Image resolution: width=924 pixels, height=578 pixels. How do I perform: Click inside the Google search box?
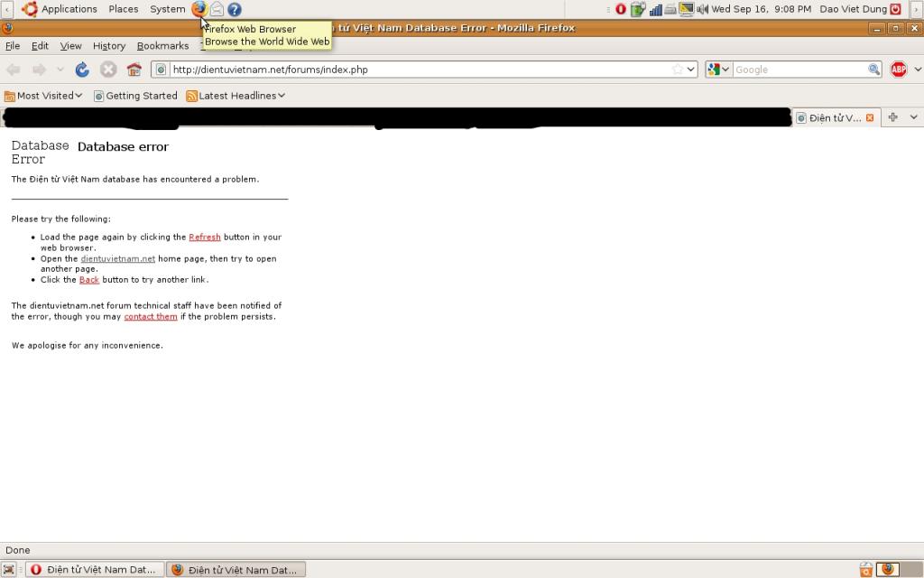799,70
